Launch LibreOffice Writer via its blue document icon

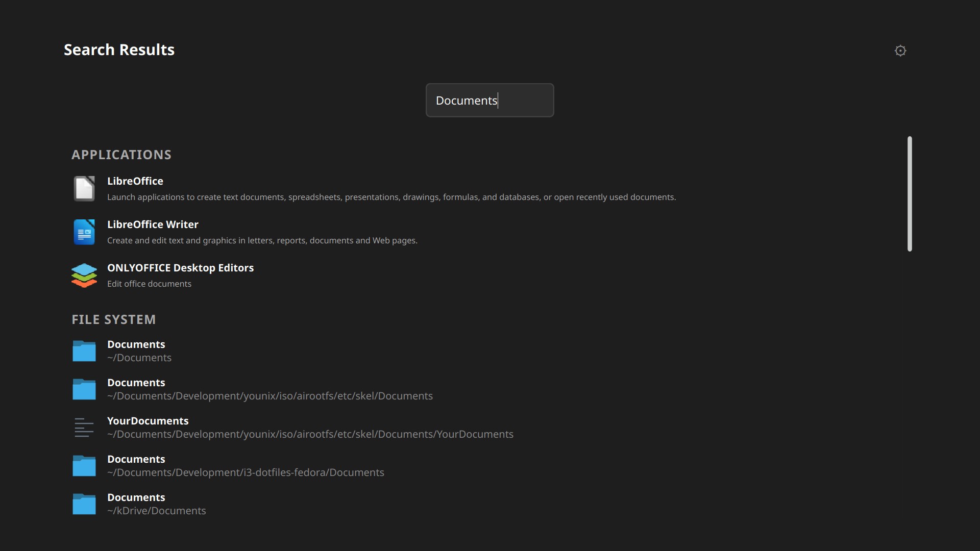(x=84, y=232)
